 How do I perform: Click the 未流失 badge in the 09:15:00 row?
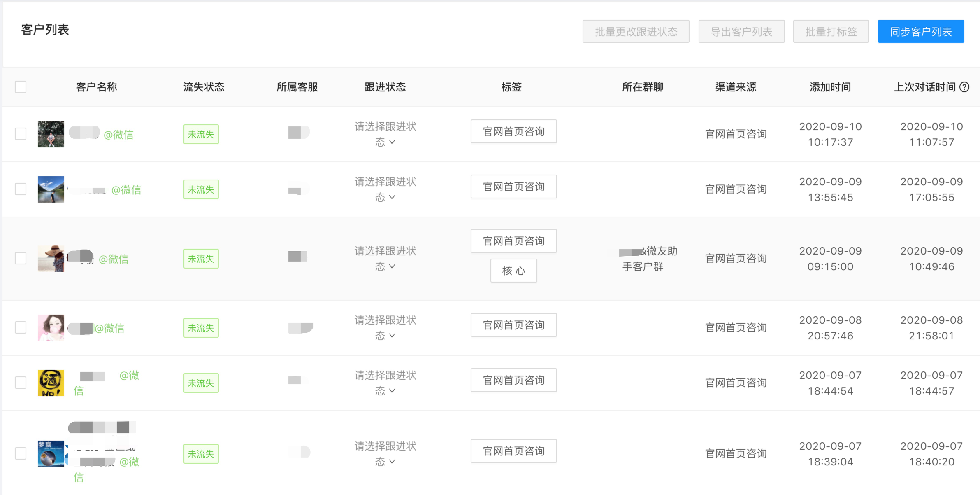pos(201,259)
